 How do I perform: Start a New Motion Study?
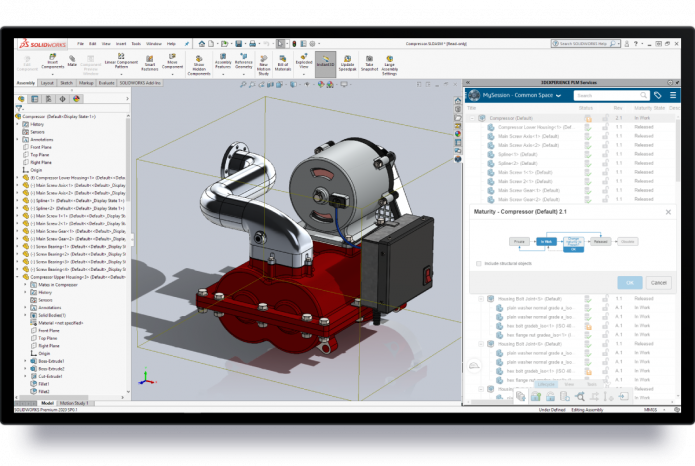pyautogui.click(x=263, y=65)
